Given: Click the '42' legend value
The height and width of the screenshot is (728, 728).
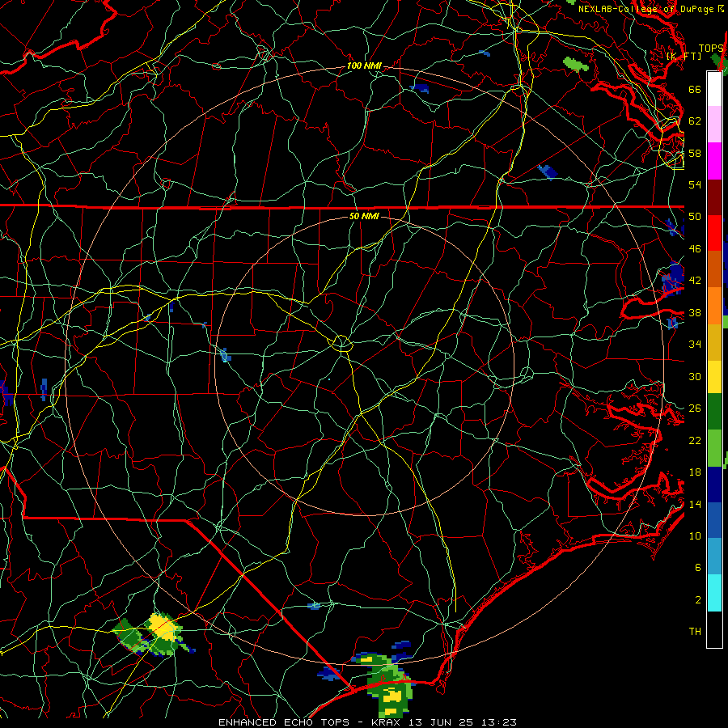Looking at the screenshot, I should pos(695,280).
